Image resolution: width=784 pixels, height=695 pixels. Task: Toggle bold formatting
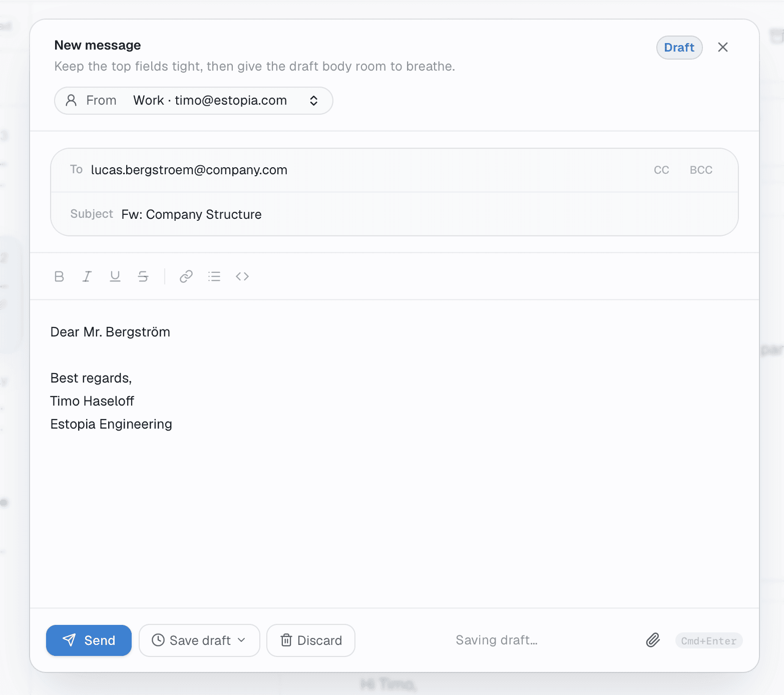[59, 276]
